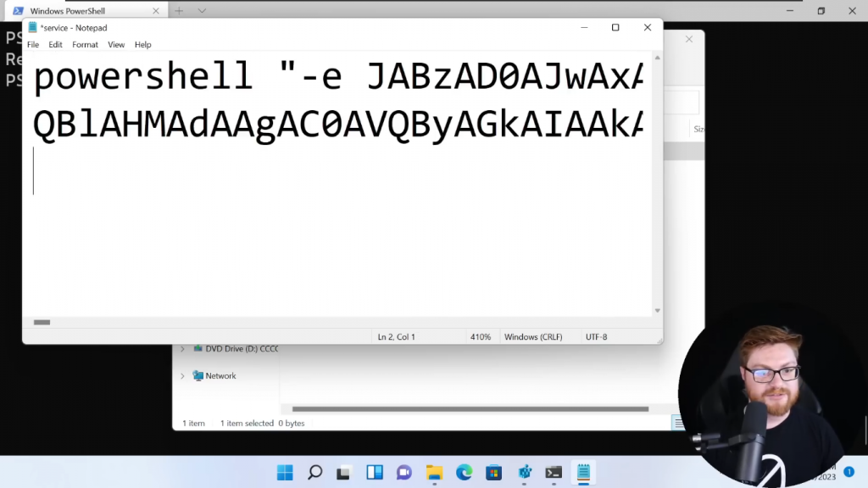The image size is (868, 488).
Task: Open the notification badge in the system tray
Action: tap(849, 472)
